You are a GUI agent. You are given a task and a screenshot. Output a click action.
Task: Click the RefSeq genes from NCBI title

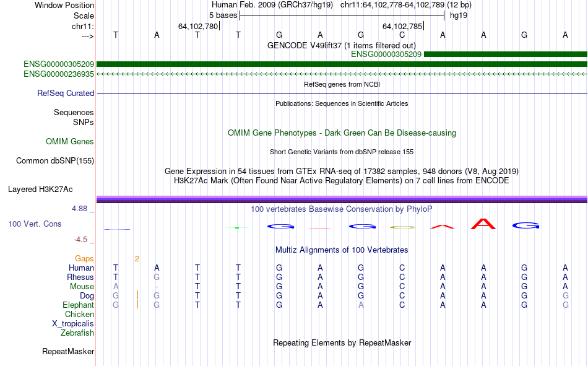(342, 84)
